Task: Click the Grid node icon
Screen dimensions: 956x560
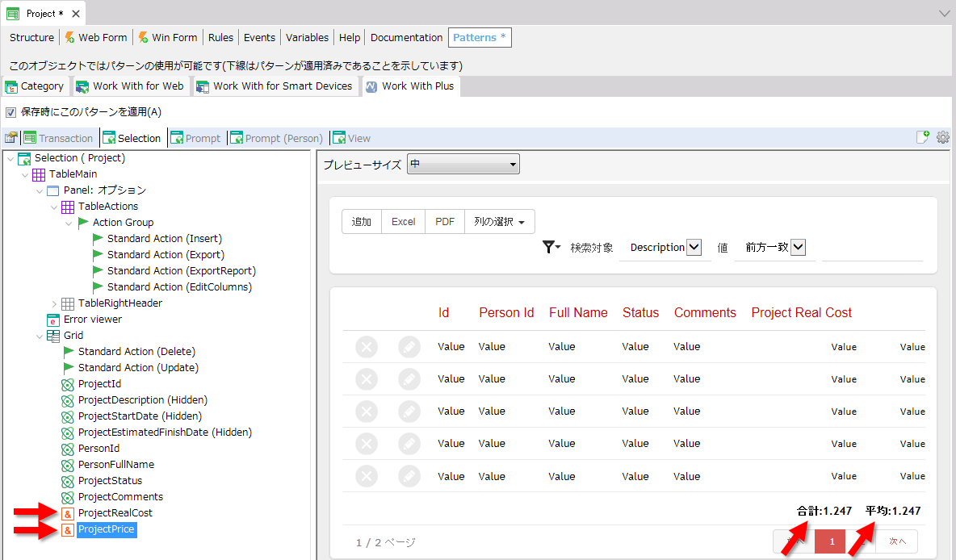Action: [53, 336]
